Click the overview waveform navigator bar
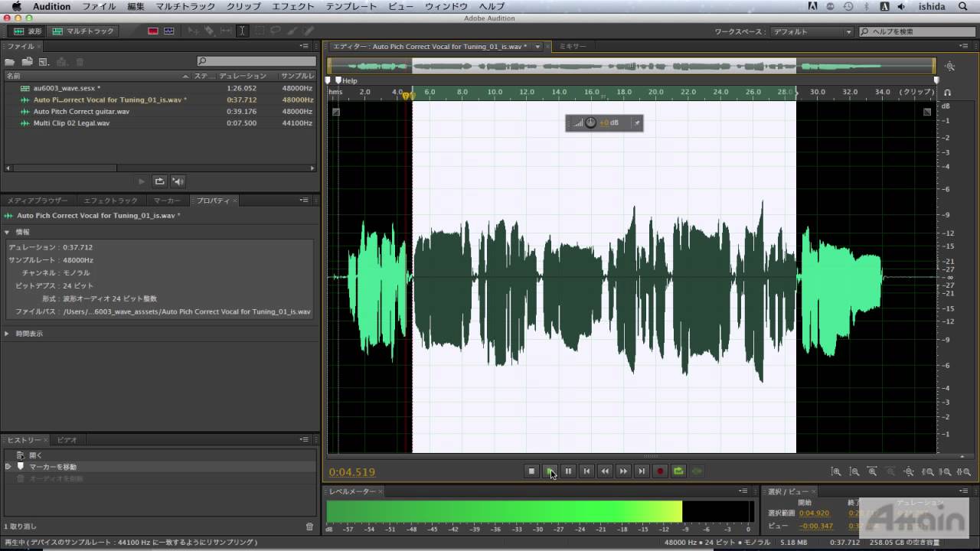 (632, 67)
